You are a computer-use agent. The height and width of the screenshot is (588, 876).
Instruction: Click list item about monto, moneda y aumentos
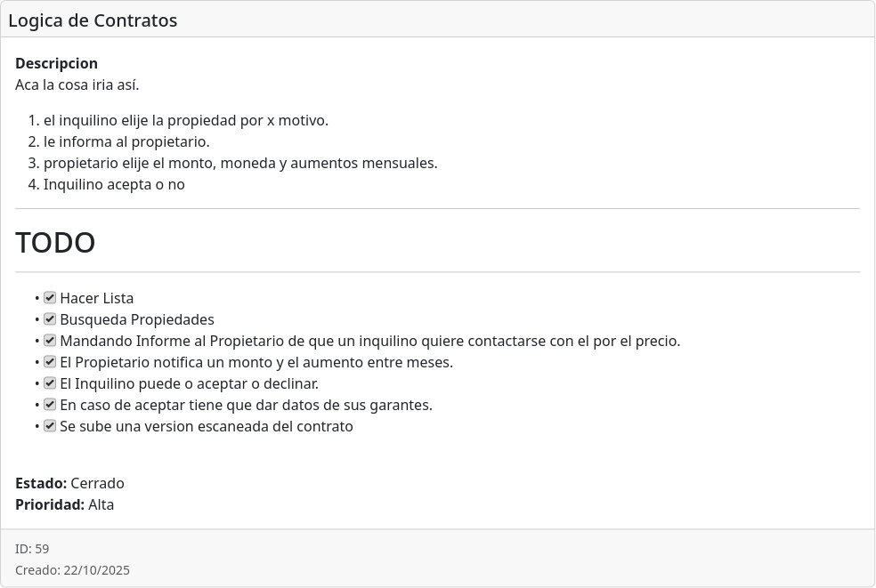(x=240, y=163)
